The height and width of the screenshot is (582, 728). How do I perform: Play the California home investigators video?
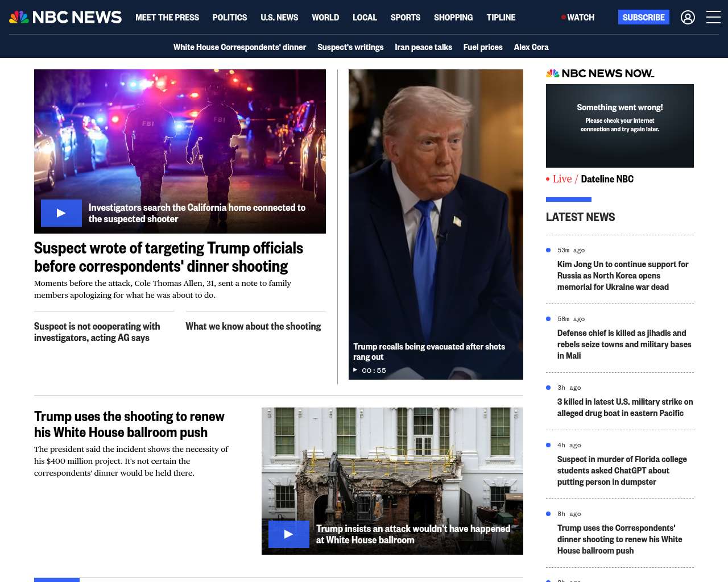point(61,213)
